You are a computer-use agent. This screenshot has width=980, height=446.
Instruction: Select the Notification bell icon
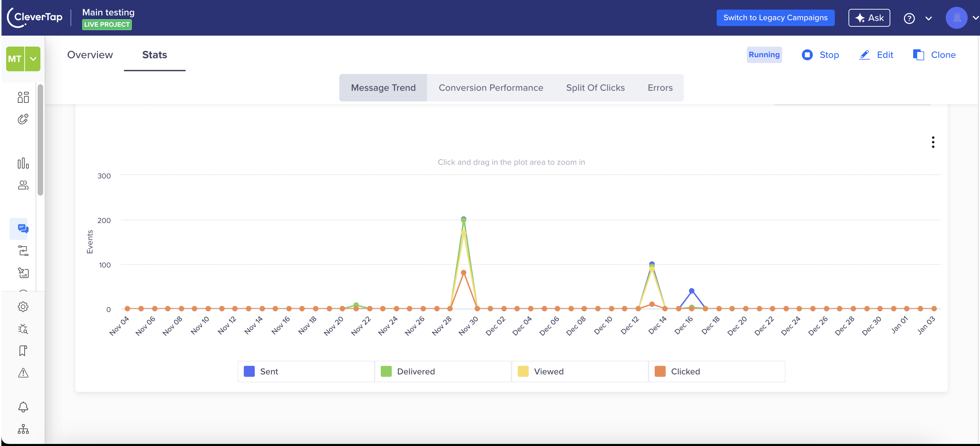point(23,407)
